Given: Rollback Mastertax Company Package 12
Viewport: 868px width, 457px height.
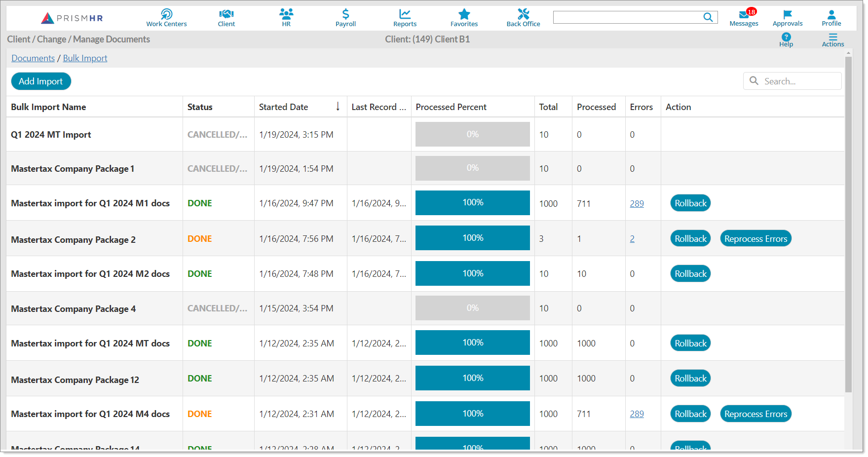Looking at the screenshot, I should pos(690,378).
